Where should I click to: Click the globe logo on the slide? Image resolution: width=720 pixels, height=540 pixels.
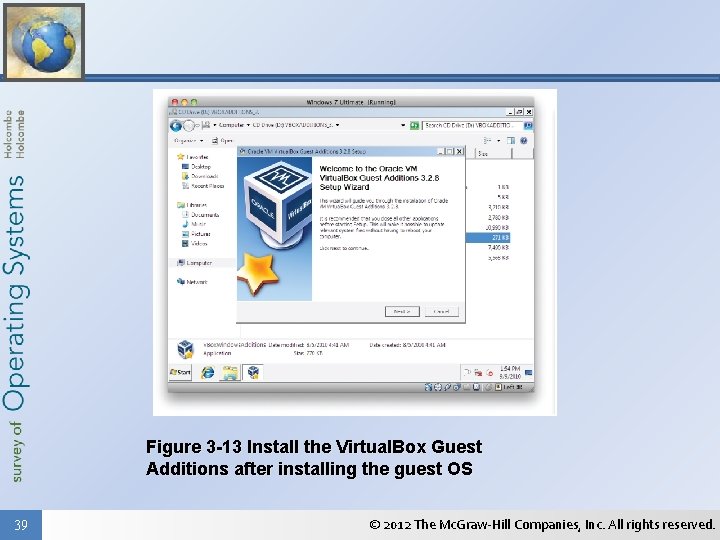click(x=44, y=41)
